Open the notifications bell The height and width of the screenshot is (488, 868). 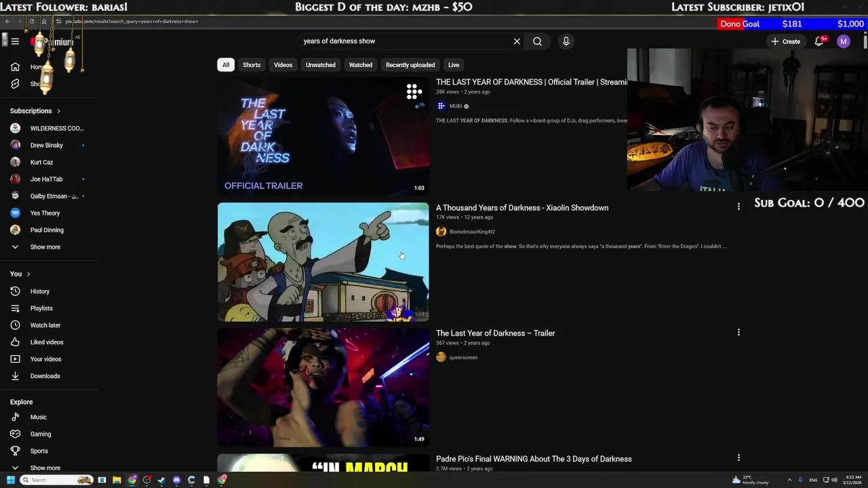pos(819,41)
